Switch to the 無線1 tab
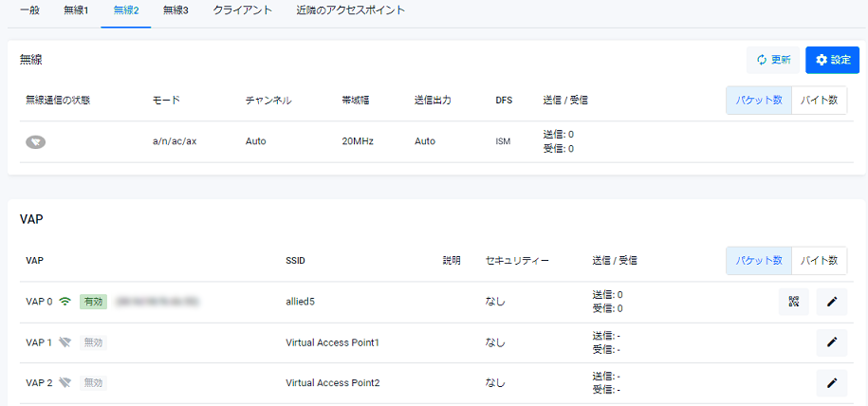The height and width of the screenshot is (406, 868). click(77, 10)
